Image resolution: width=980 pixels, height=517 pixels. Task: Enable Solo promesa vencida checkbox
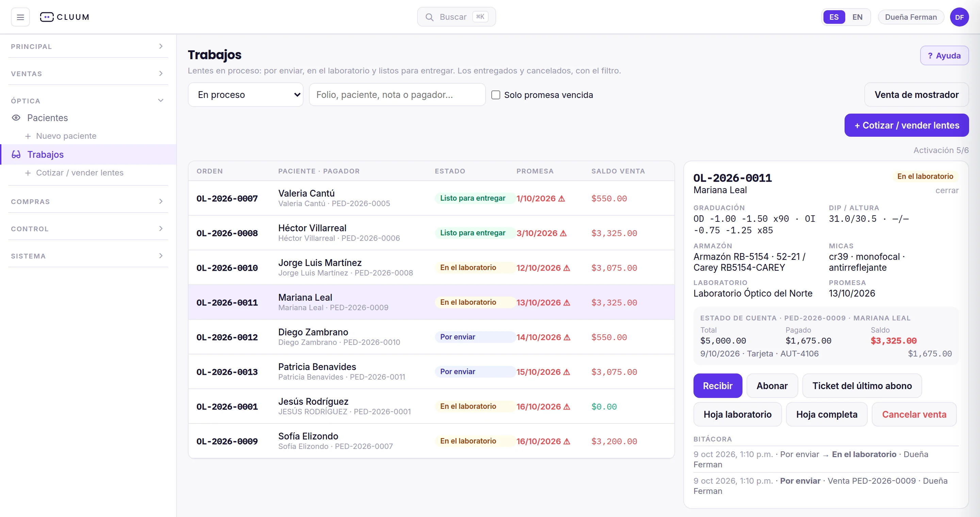pos(495,95)
